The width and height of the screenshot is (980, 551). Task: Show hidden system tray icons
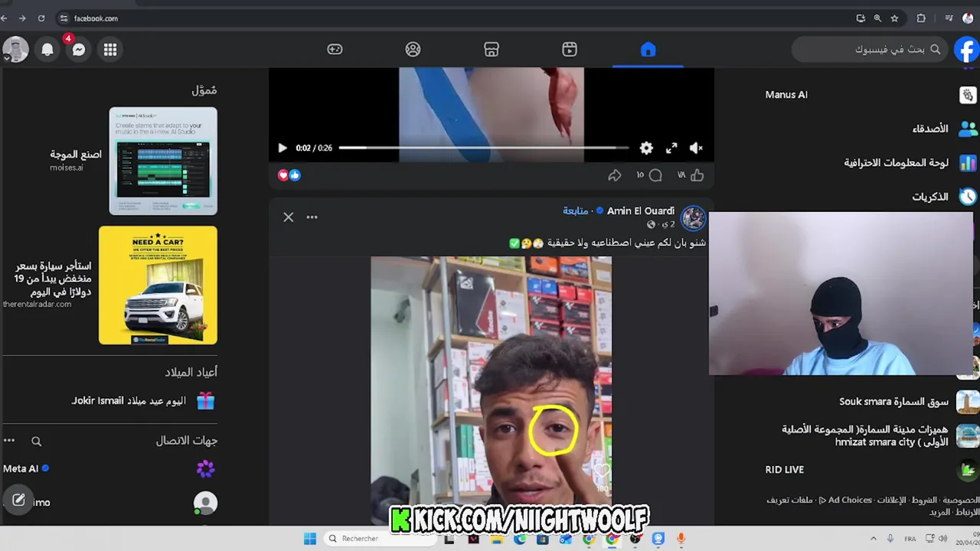coord(874,539)
